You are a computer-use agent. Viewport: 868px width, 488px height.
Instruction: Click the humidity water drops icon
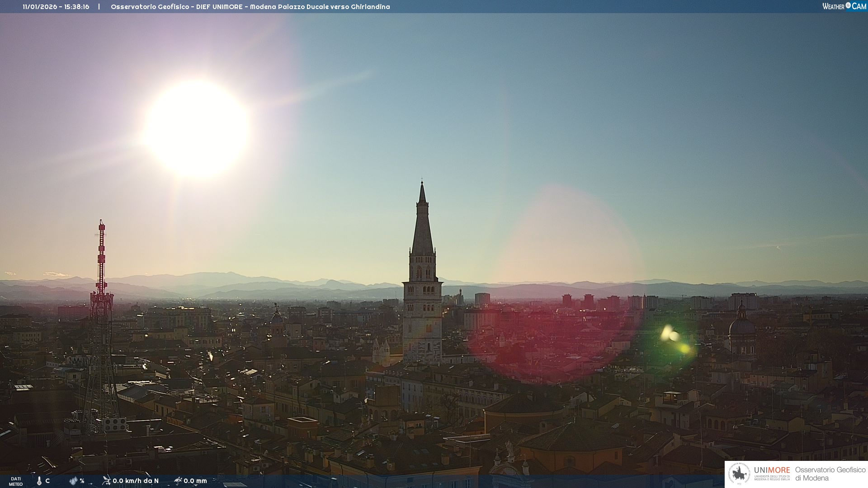tap(73, 481)
